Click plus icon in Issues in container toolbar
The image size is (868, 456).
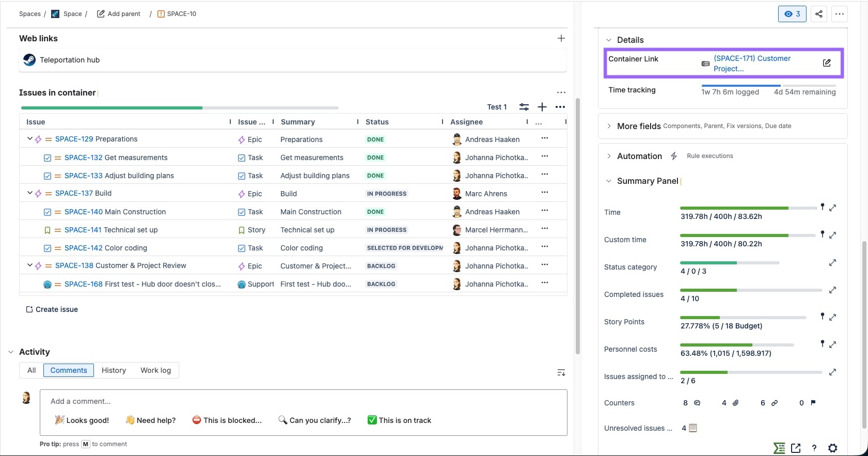point(542,107)
